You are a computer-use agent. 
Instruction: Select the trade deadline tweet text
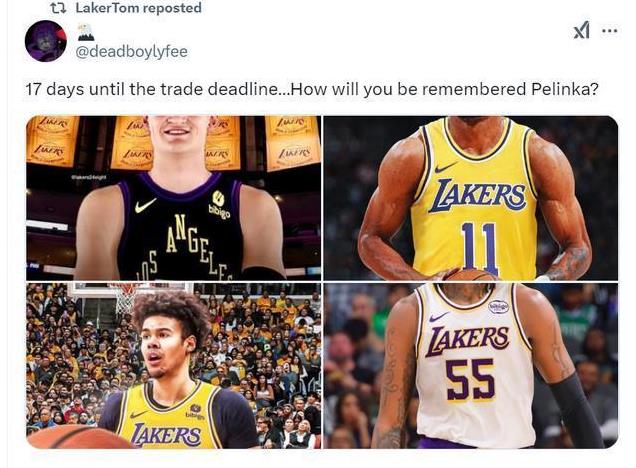pos(312,89)
